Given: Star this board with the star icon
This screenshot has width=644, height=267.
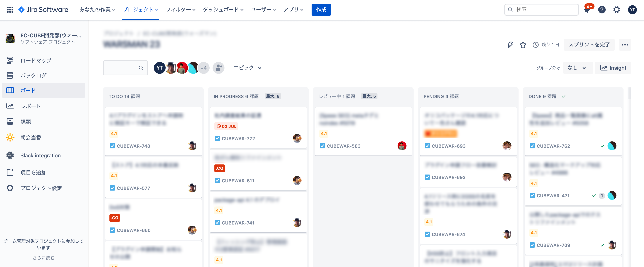Looking at the screenshot, I should [523, 45].
